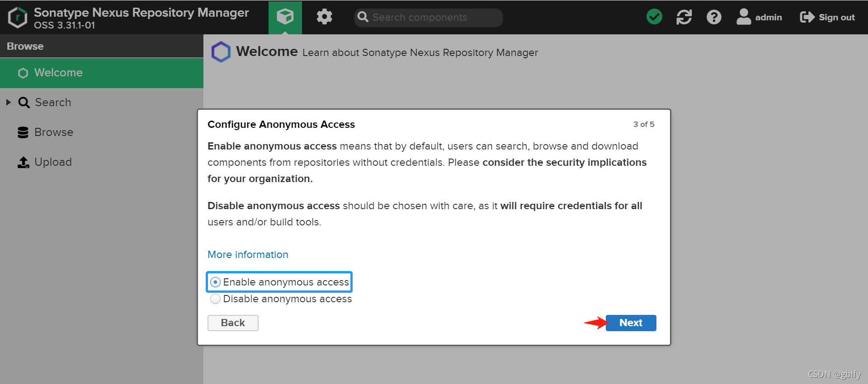This screenshot has height=384, width=868.
Task: Click the search box magnifier icon
Action: point(363,17)
